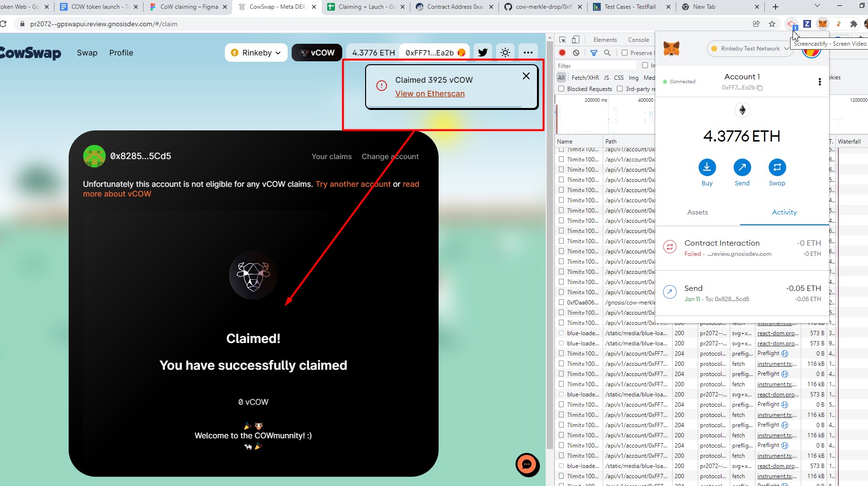The image size is (868, 486).
Task: Filter network requests by Fetch/XHR
Action: click(x=585, y=77)
